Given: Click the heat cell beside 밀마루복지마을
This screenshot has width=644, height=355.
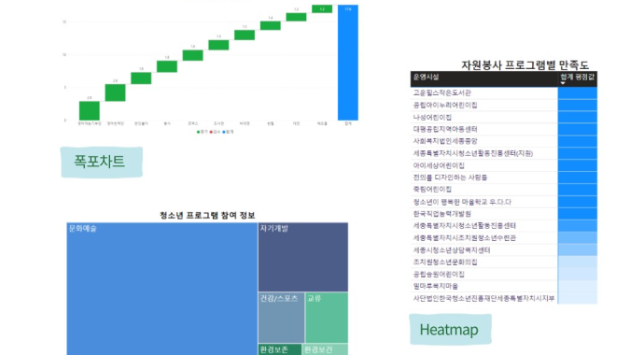Looking at the screenshot, I should click(578, 286).
